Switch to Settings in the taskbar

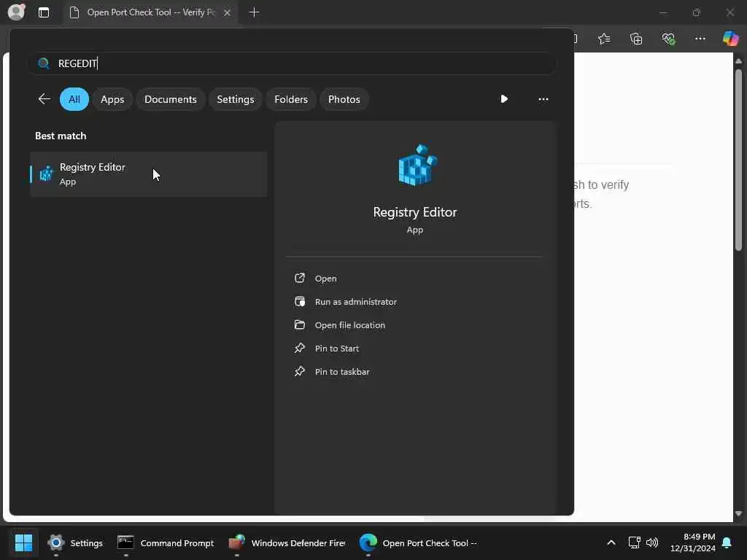tap(75, 543)
